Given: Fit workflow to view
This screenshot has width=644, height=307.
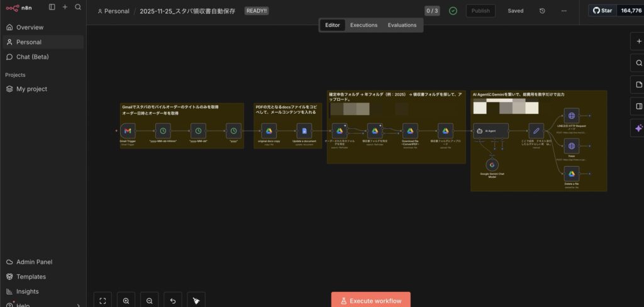Looking at the screenshot, I should coord(103,301).
